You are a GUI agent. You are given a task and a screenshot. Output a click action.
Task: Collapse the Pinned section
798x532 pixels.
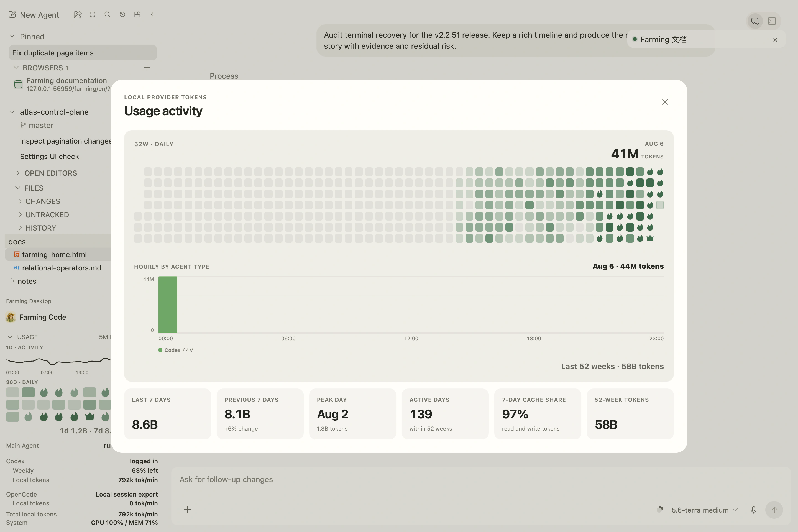point(12,36)
